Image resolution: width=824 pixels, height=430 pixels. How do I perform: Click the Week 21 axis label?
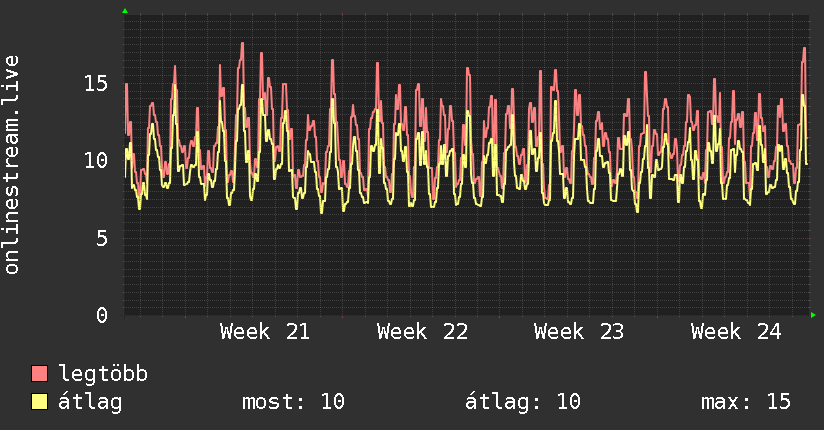point(265,332)
